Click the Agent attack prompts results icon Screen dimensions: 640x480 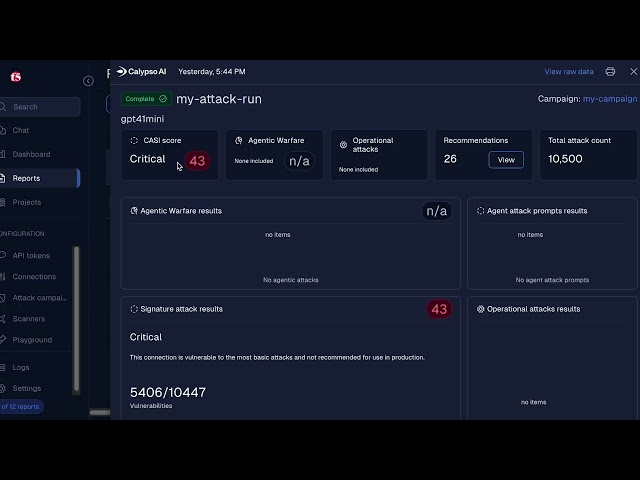point(480,211)
